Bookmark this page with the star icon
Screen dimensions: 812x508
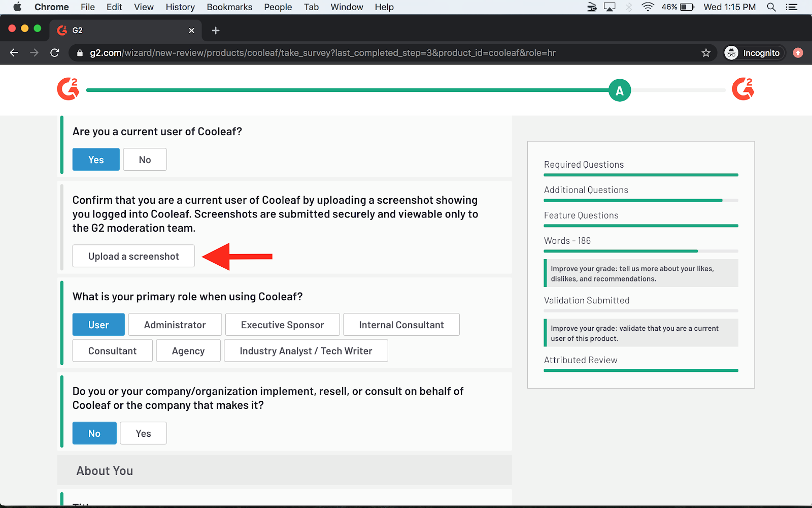pyautogui.click(x=706, y=53)
